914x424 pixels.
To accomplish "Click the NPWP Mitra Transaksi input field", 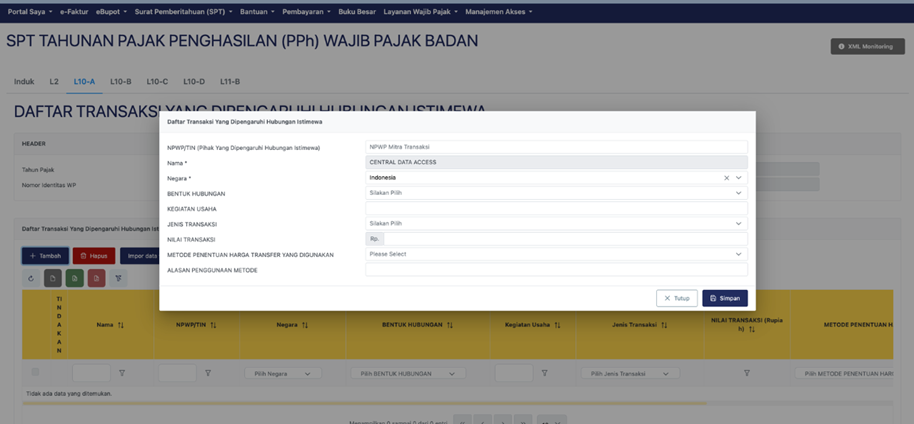I will (556, 147).
